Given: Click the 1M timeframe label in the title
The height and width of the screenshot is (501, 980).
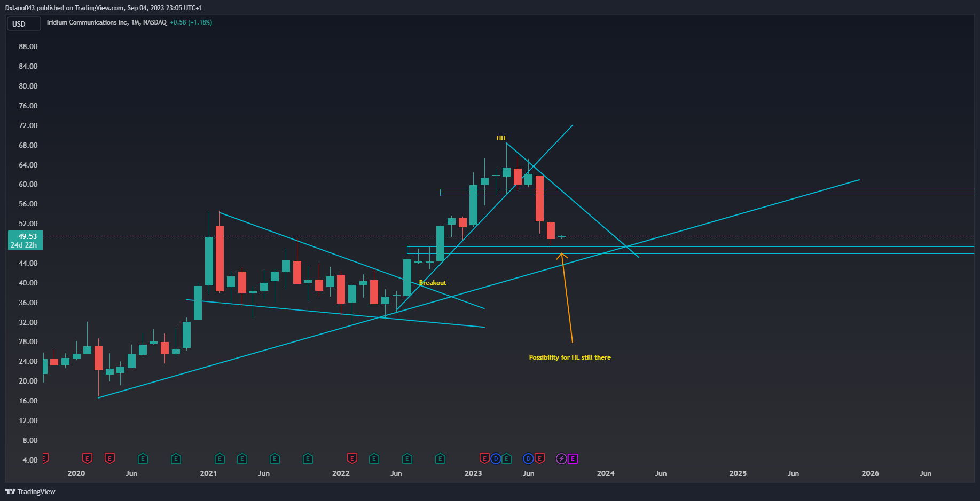Looking at the screenshot, I should pyautogui.click(x=135, y=22).
